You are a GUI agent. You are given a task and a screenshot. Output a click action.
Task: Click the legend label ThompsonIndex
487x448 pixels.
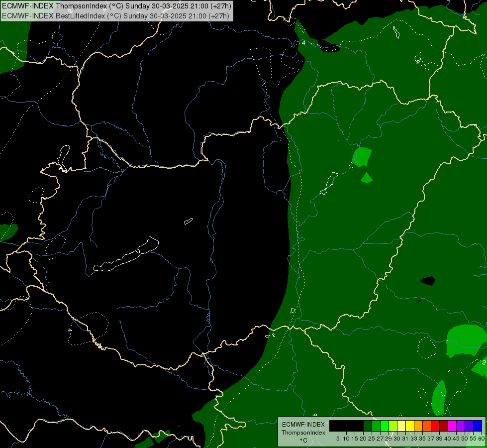click(x=303, y=433)
